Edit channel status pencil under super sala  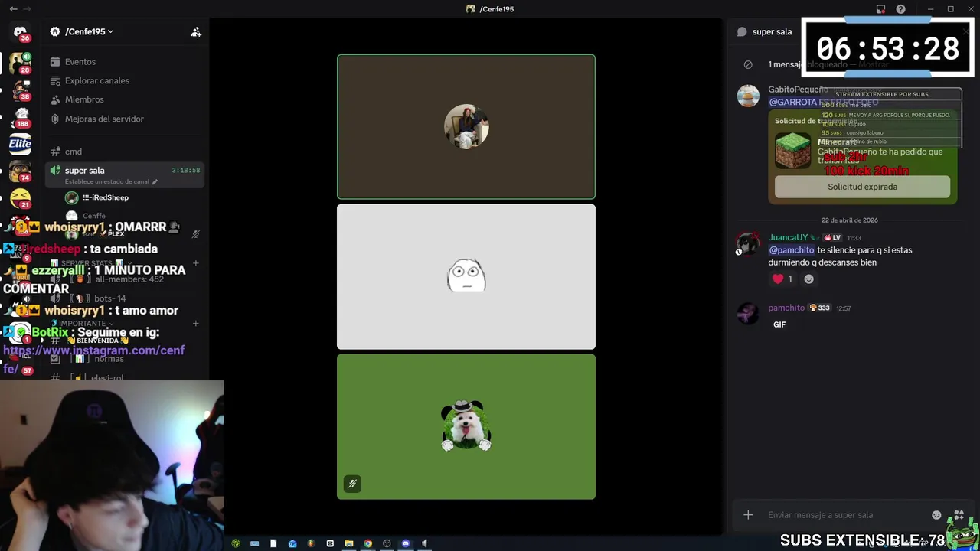click(x=155, y=182)
